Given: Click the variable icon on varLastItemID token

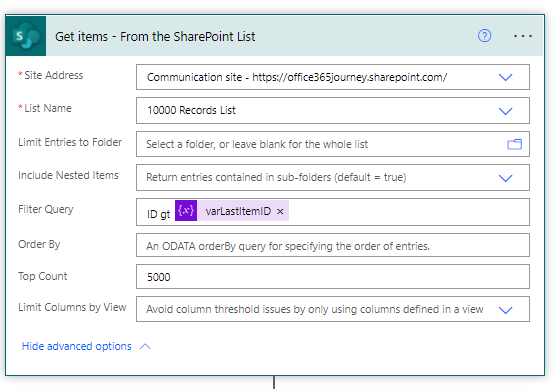Looking at the screenshot, I should pos(186,211).
